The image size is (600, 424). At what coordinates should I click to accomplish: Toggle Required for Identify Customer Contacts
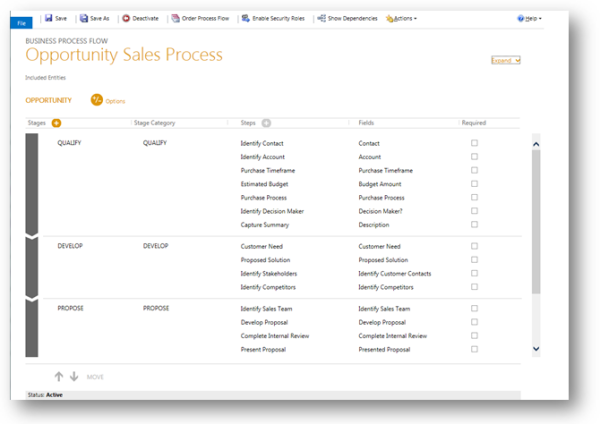(x=474, y=273)
